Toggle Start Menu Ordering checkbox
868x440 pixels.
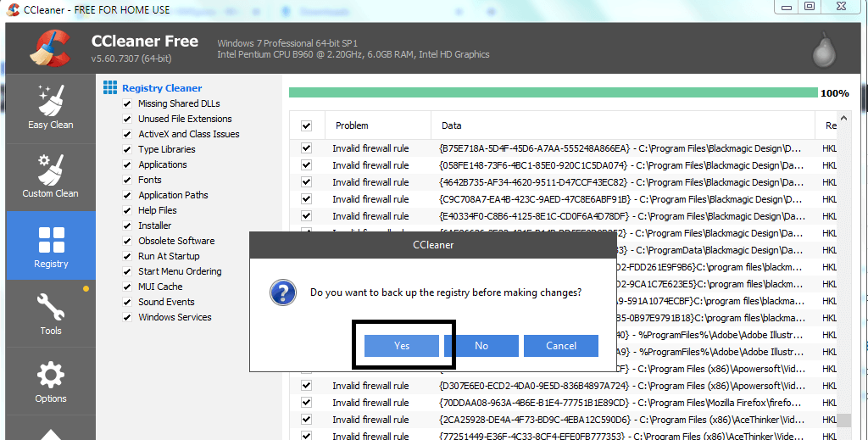127,271
